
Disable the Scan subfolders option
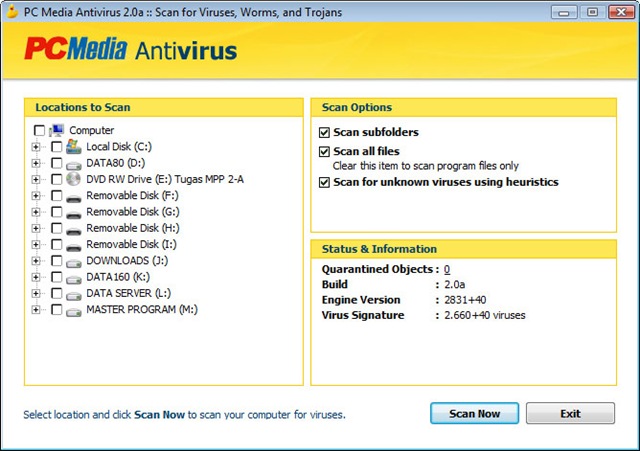(324, 132)
